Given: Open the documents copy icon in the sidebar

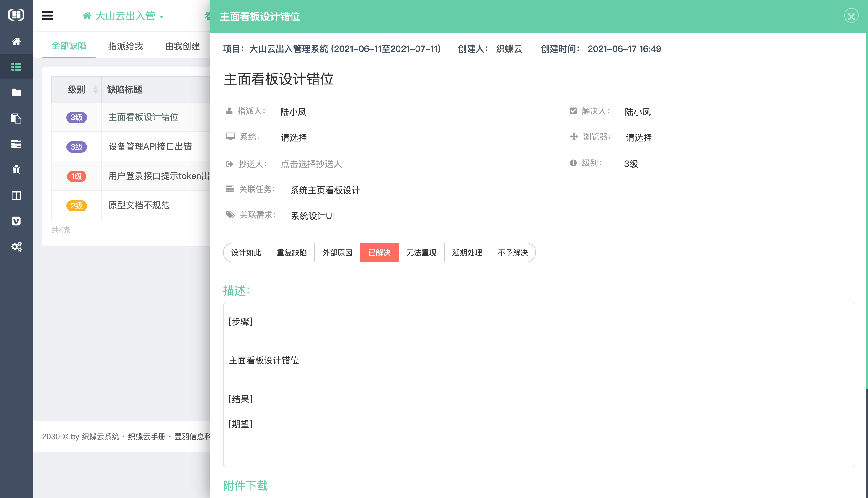Looking at the screenshot, I should [x=16, y=118].
